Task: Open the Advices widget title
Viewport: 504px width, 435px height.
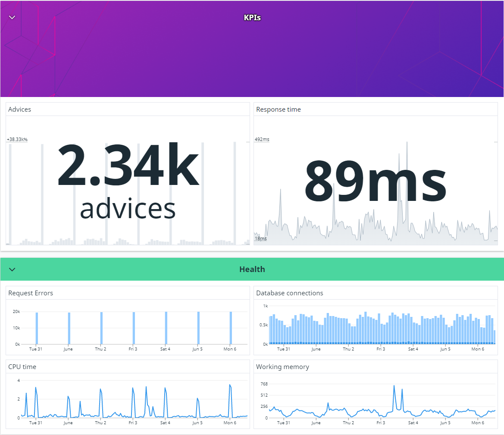Action: tap(19, 110)
